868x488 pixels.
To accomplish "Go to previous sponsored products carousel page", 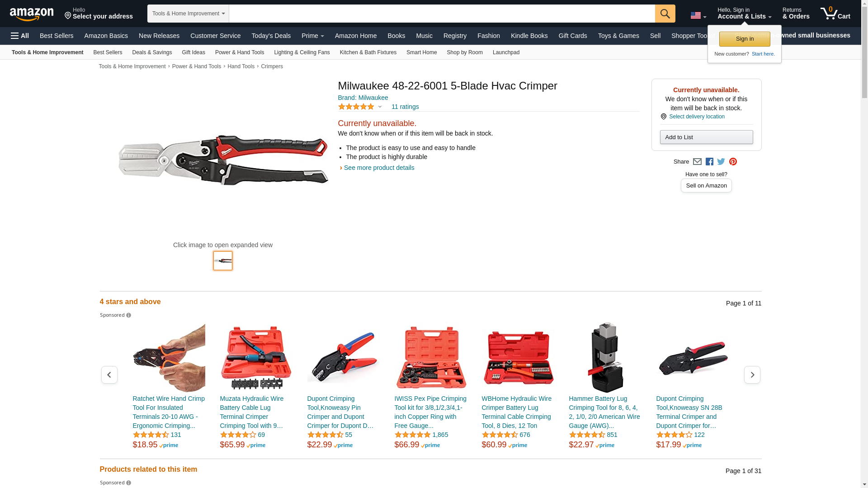I will [x=109, y=375].
